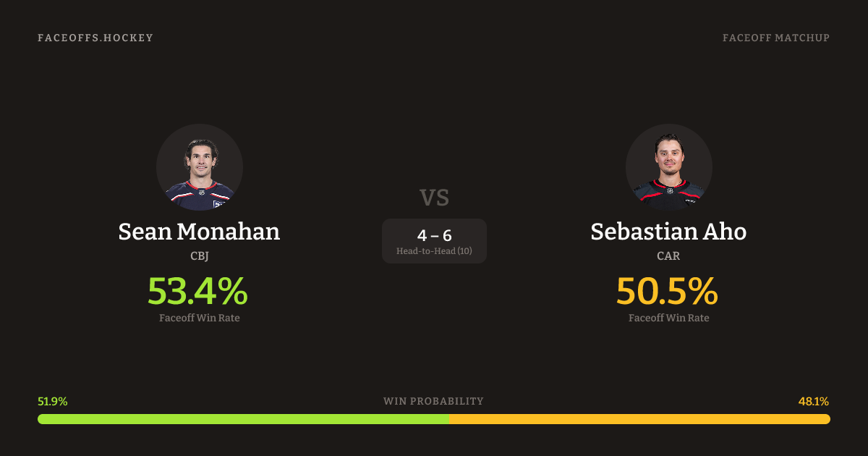Click the 50.5% faceoff win rate
868x456 pixels.
(667, 291)
